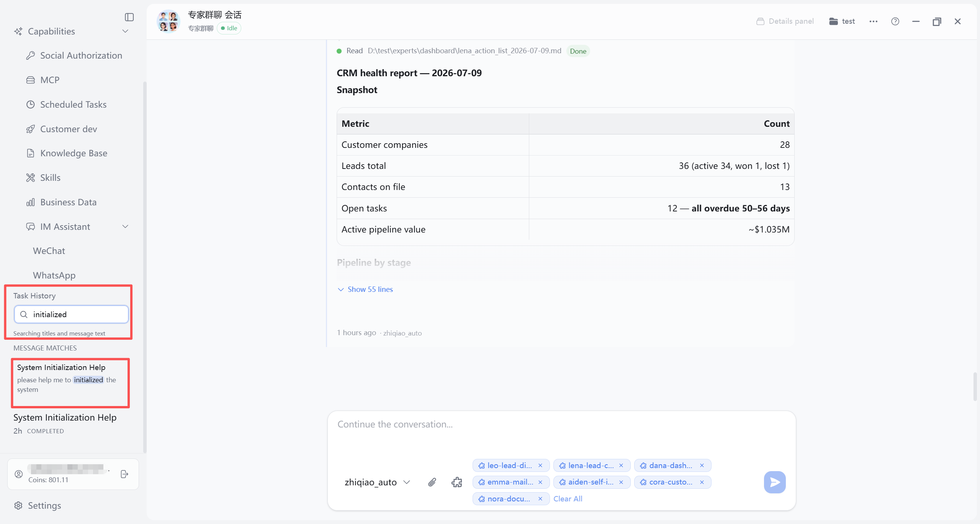Click the user account profile icon
This screenshot has height=524, width=980.
(x=18, y=474)
